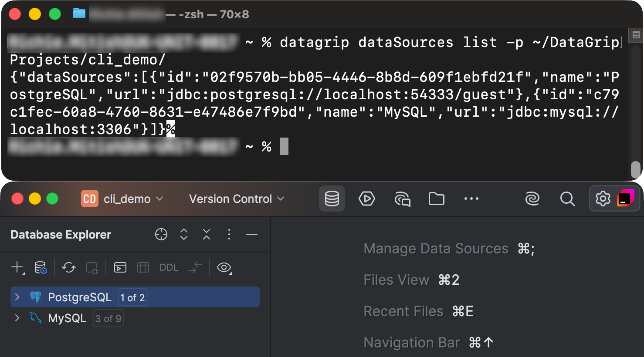
Task: Open the AI chat icon in DataGrip toolbar
Action: point(402,199)
